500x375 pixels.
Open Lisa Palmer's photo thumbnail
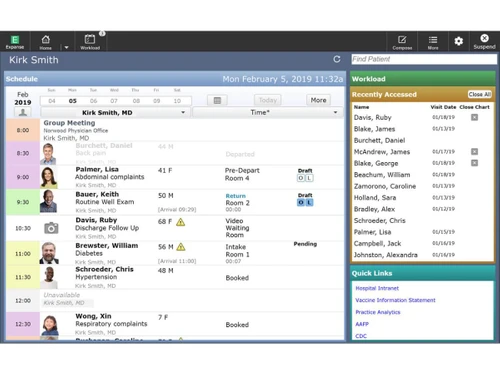pyautogui.click(x=49, y=177)
